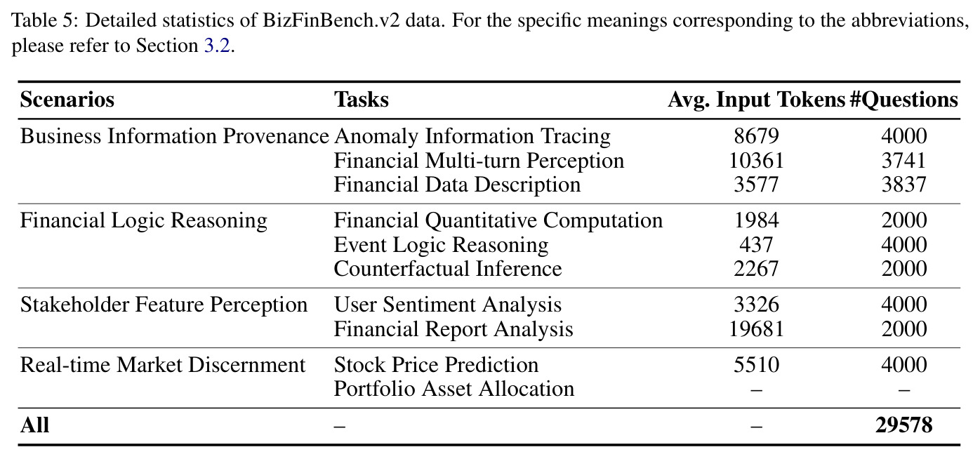Viewport: 980px width, 459px height.
Task: Click the #Questions column header
Action: click(904, 100)
